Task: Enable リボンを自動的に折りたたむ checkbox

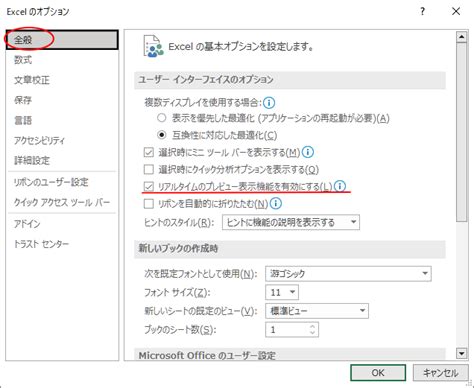Action: click(x=149, y=203)
